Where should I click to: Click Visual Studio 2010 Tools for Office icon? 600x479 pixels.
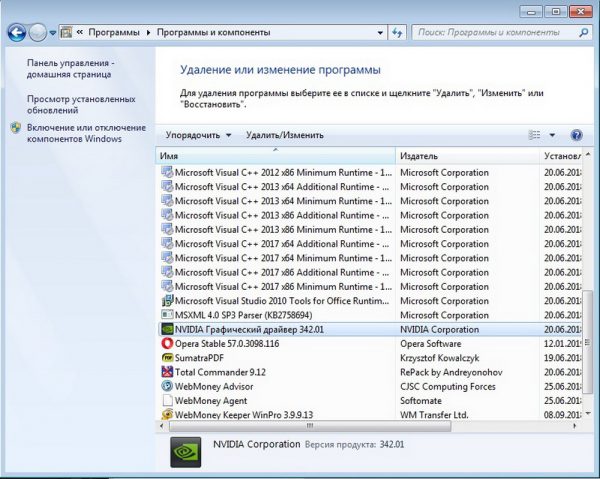(167, 301)
